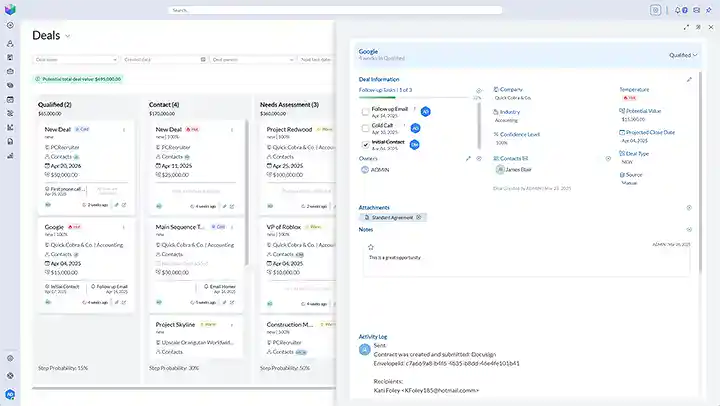This screenshot has height=406, width=720.
Task: Click First phone call task on New Deal card
Action: click(x=65, y=191)
